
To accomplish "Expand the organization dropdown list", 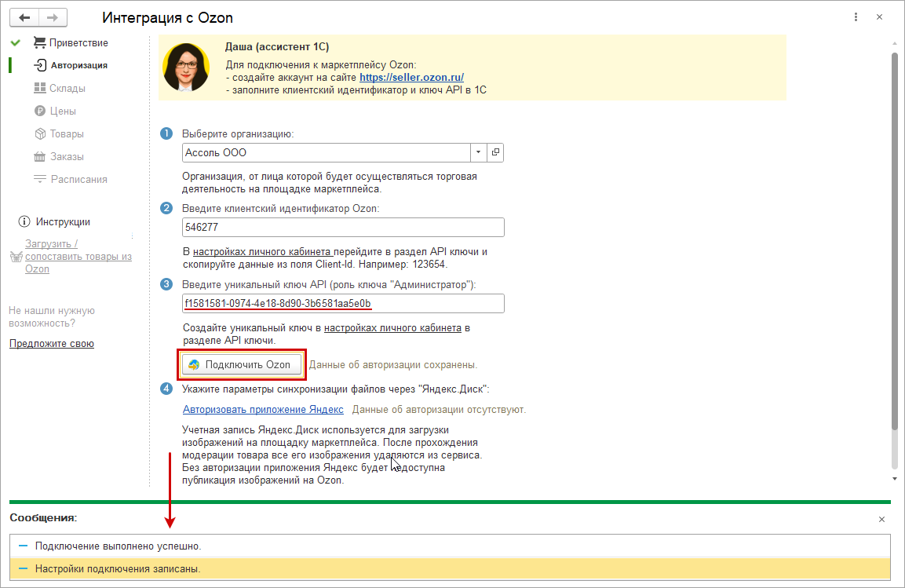I will tap(479, 152).
